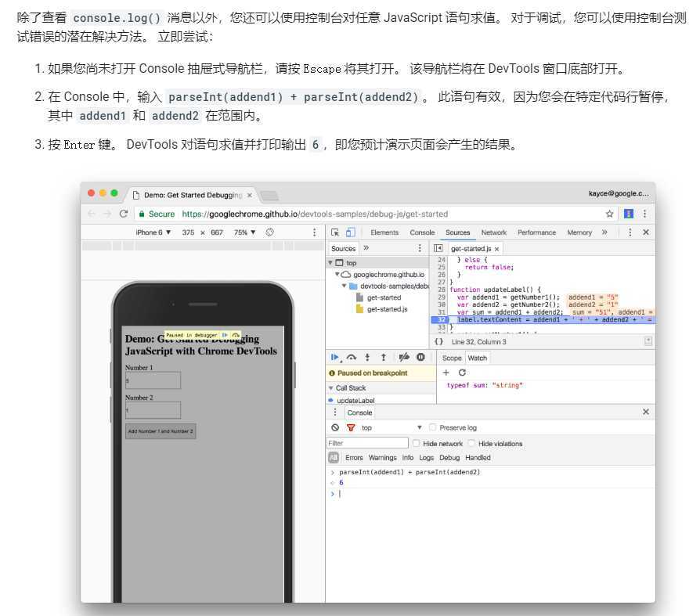Image resolution: width=700 pixels, height=616 pixels.
Task: Add watch expression plus icon
Action: 446,373
